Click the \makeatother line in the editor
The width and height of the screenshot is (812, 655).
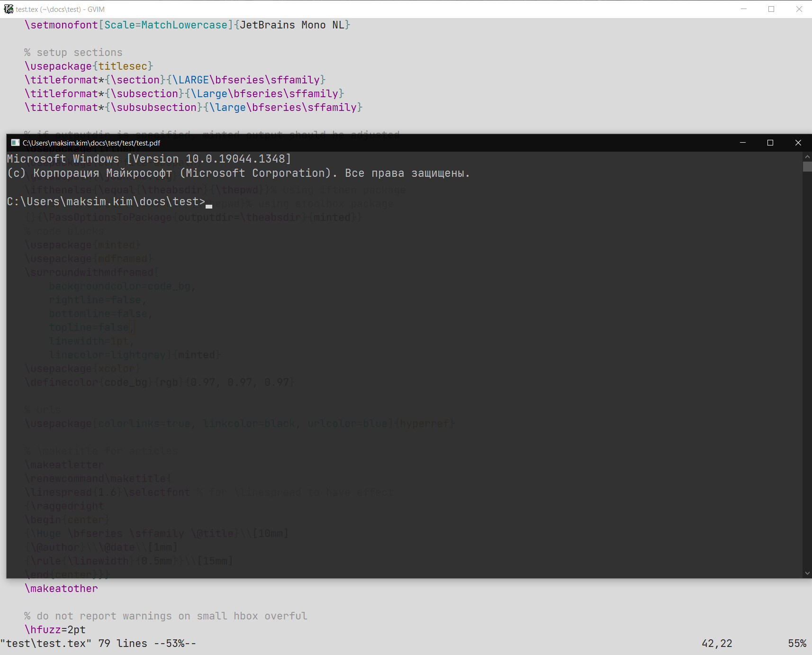tap(61, 588)
